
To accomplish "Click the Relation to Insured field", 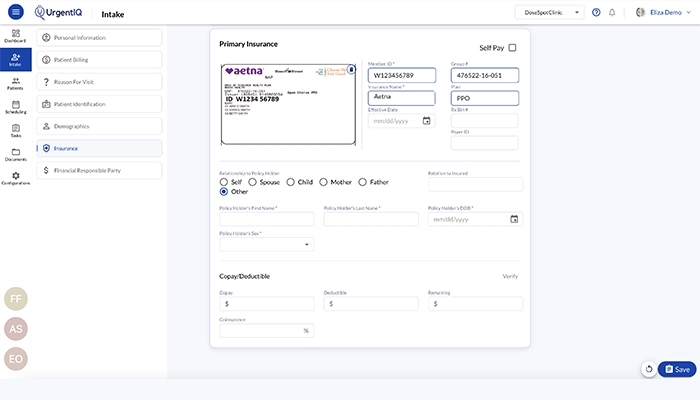I will (x=475, y=184).
